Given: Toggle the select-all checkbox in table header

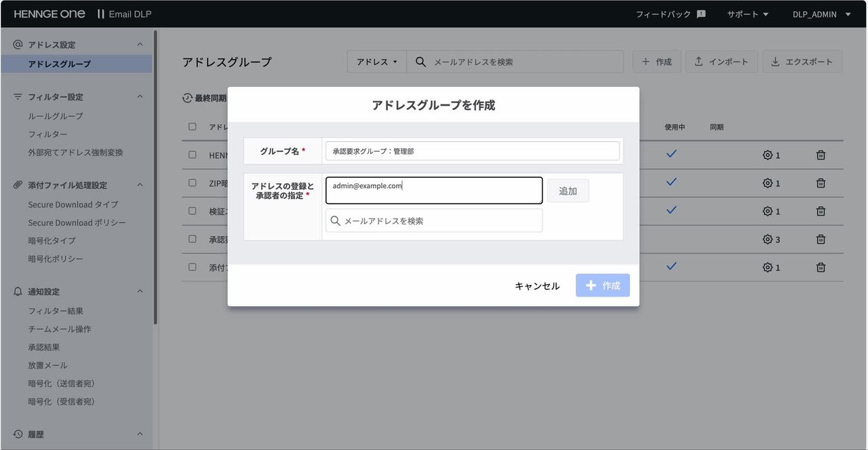Looking at the screenshot, I should click(x=193, y=127).
